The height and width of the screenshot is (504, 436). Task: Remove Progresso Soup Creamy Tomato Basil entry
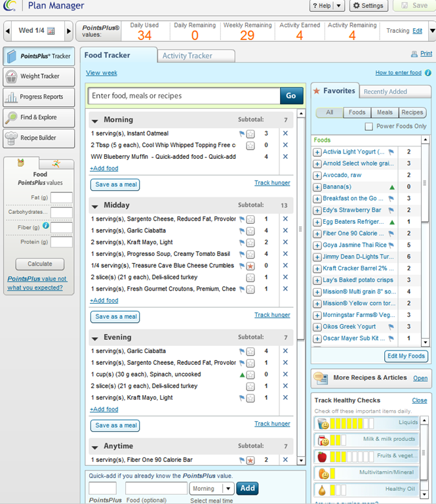tap(285, 253)
